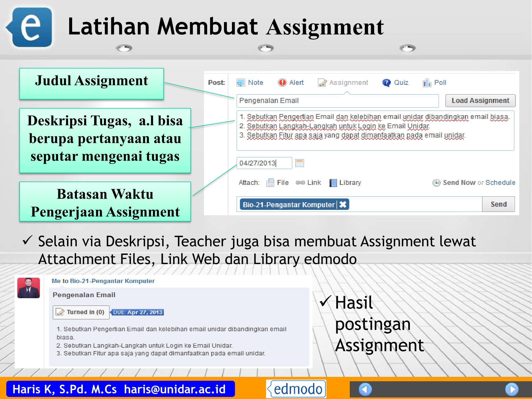Attach a Link using the Link icon
Image resolution: width=532 pixels, height=399 pixels.
[x=301, y=182]
